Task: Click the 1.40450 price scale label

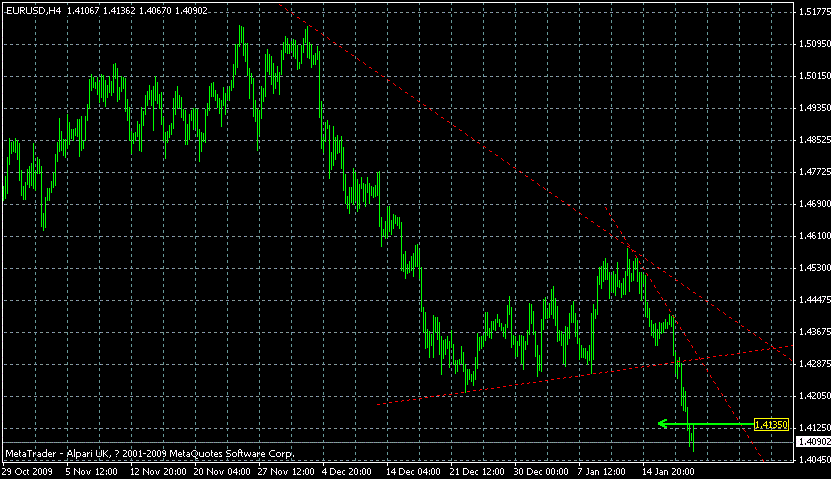Action: 815,459
